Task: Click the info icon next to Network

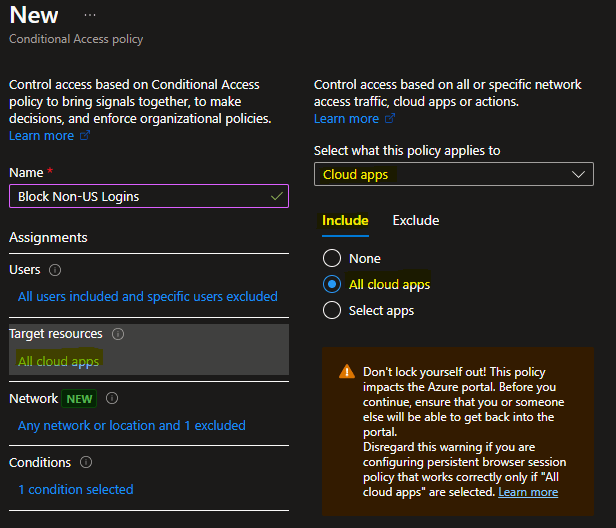Action: pyautogui.click(x=112, y=398)
